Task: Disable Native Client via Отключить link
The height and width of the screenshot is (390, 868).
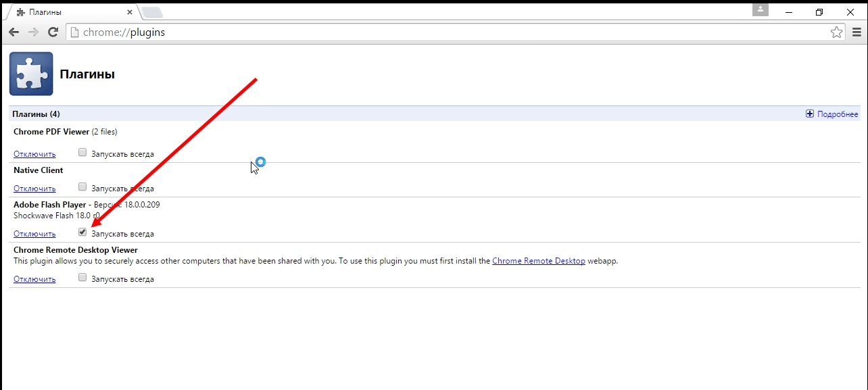Action: pos(34,189)
